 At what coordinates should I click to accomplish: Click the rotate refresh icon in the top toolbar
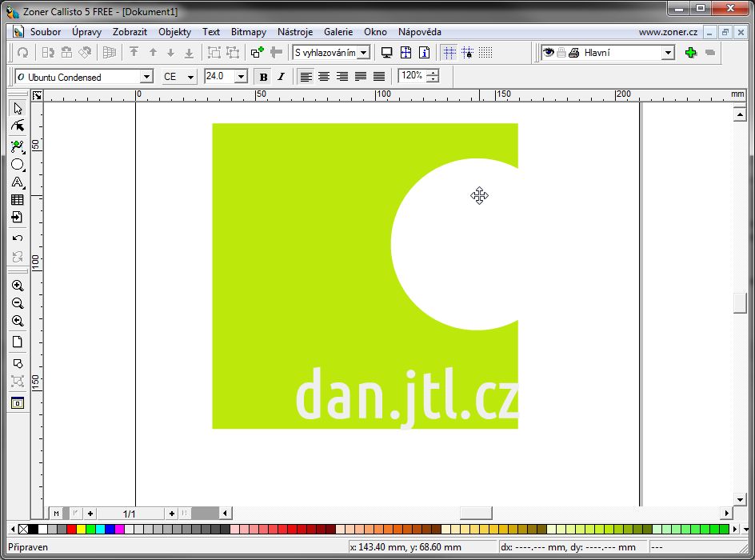[22, 53]
